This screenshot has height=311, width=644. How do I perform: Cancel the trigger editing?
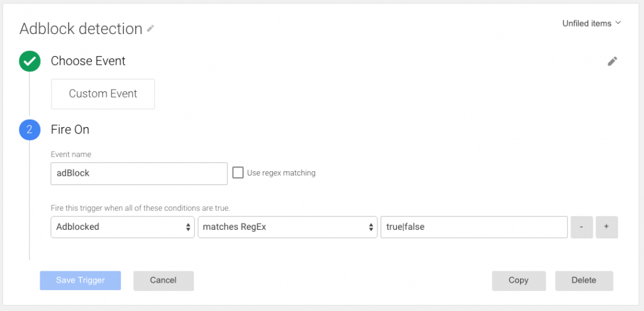[x=164, y=281]
